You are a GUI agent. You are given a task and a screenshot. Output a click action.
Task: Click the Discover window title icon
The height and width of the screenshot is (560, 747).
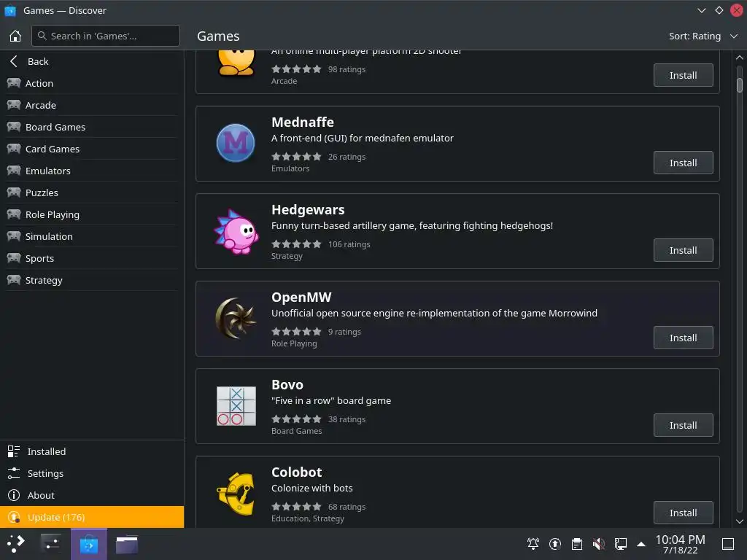(x=10, y=10)
